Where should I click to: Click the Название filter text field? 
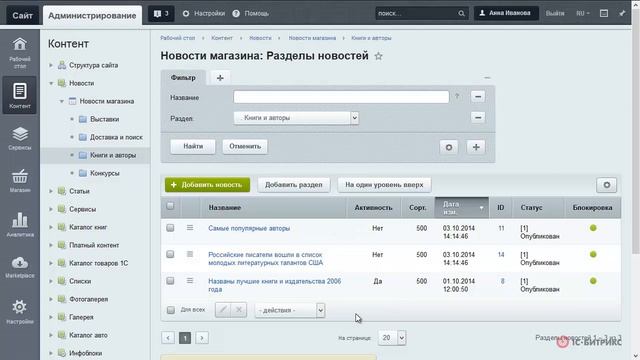click(x=341, y=97)
